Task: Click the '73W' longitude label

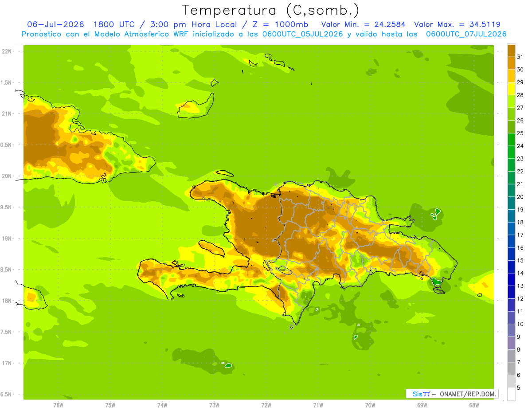Action: (x=214, y=405)
